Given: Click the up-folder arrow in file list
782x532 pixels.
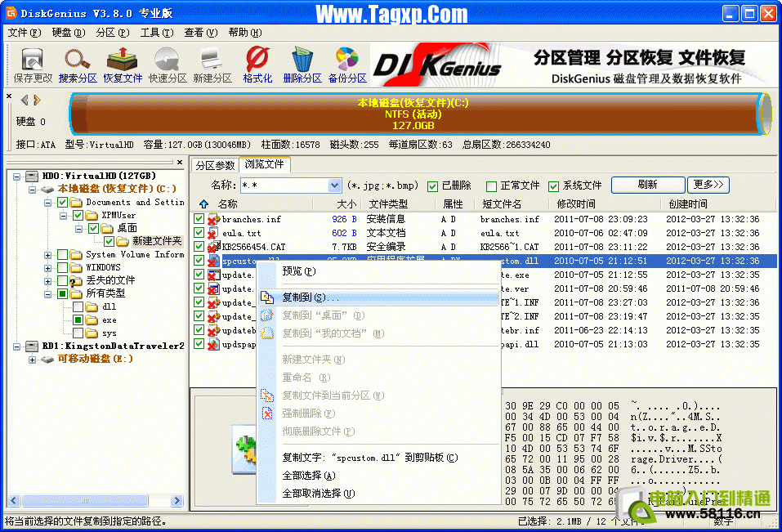Looking at the screenshot, I should click(203, 204).
